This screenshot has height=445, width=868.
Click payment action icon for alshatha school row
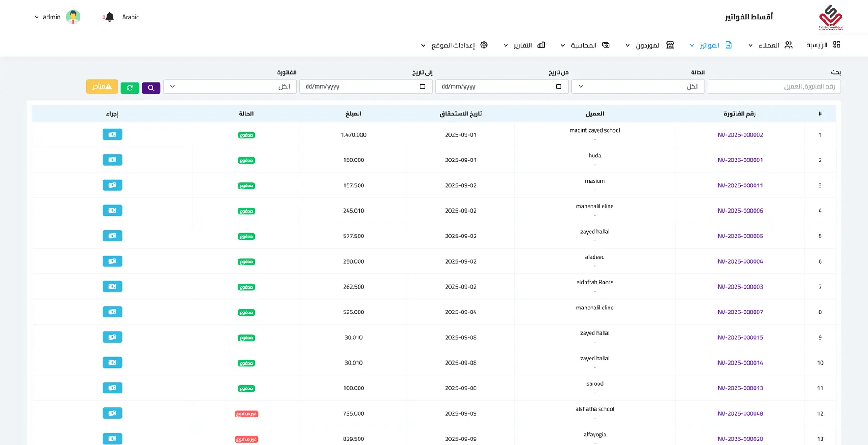(112, 413)
